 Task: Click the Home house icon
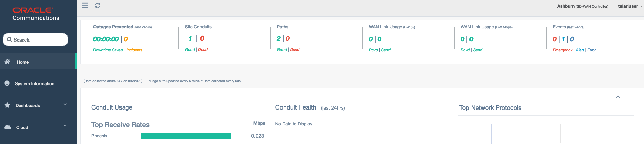7,62
